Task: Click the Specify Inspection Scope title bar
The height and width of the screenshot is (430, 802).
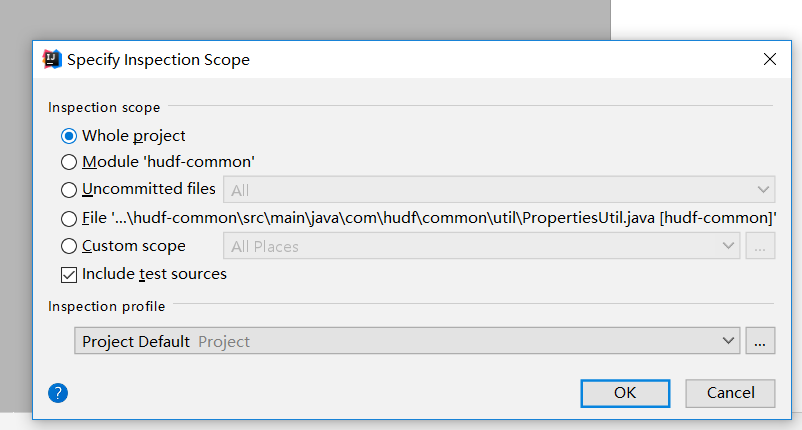Action: (400, 59)
